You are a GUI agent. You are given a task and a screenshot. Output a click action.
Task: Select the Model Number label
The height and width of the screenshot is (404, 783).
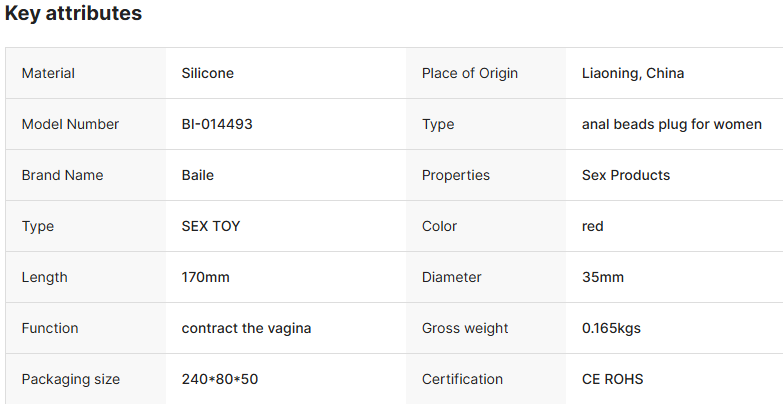pyautogui.click(x=70, y=124)
